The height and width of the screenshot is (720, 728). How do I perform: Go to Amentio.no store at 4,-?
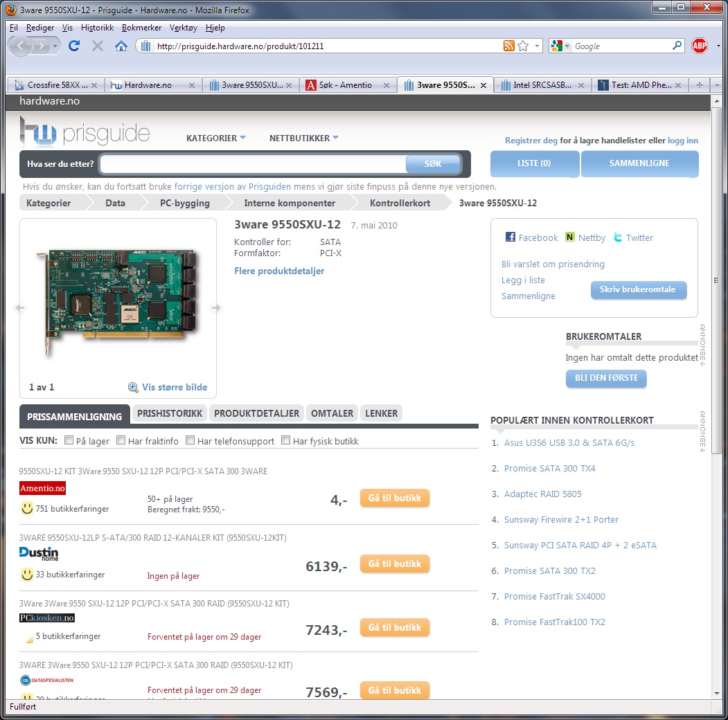click(395, 498)
